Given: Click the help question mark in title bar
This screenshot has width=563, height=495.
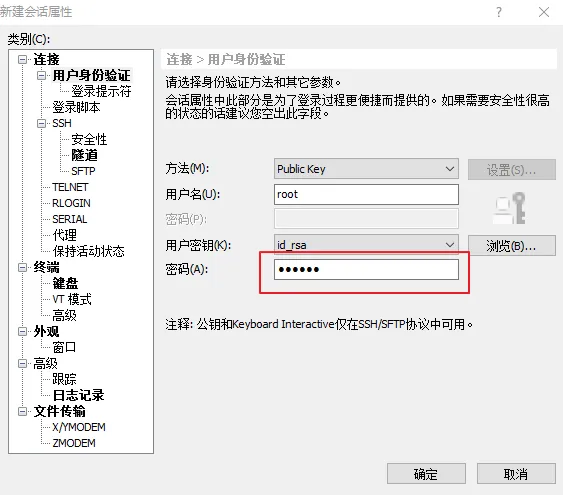Looking at the screenshot, I should click(499, 13).
